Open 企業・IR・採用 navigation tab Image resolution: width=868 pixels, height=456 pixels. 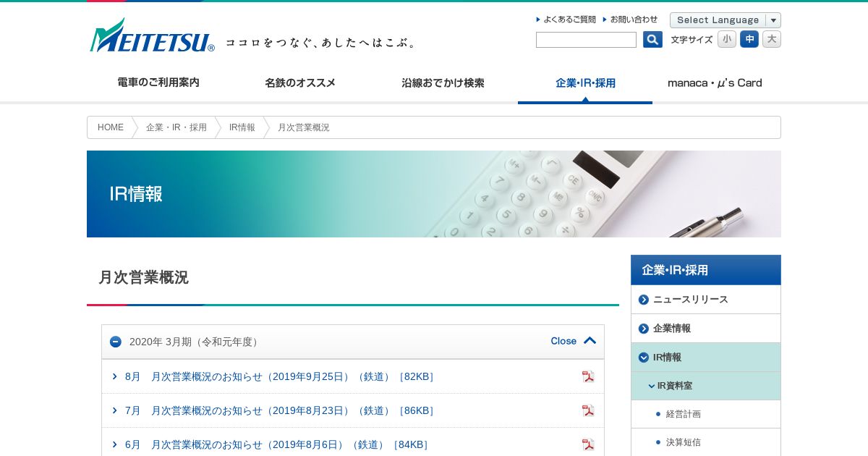point(585,83)
